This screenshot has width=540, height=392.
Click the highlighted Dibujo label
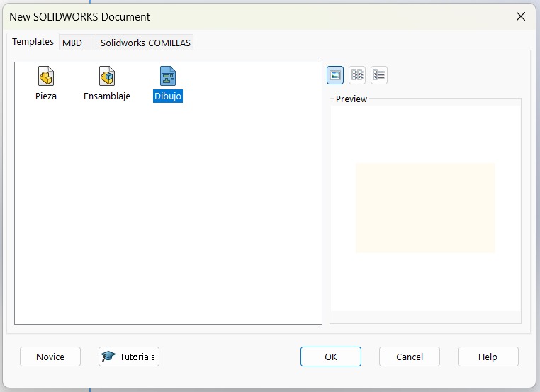(x=168, y=96)
